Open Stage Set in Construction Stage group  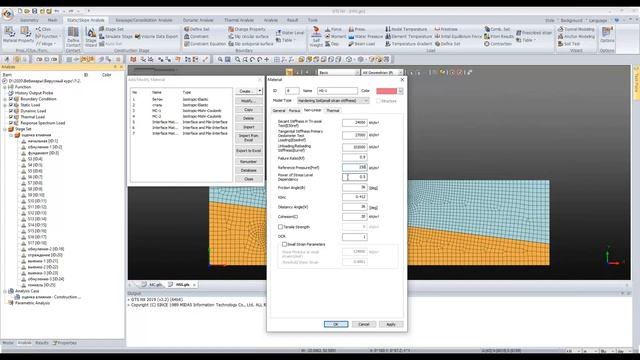pyautogui.click(x=111, y=29)
